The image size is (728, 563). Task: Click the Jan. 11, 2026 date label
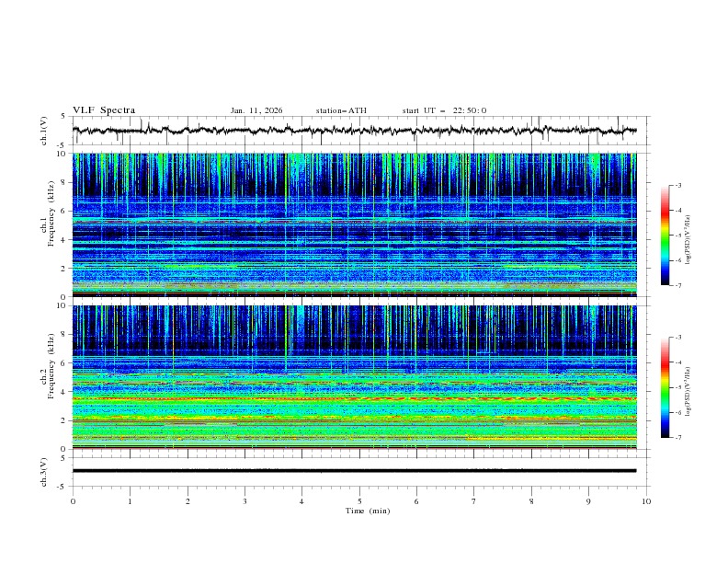click(256, 110)
